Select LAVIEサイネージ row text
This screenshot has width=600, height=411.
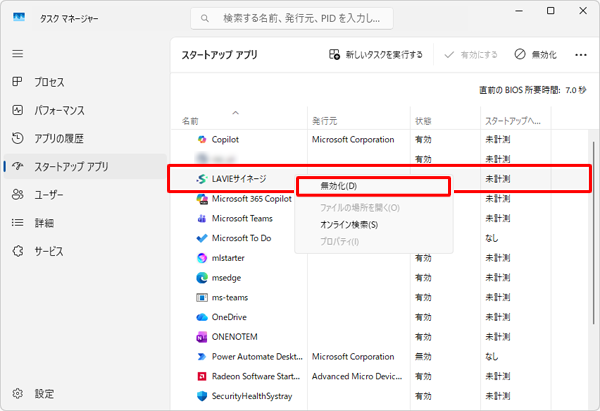pyautogui.click(x=239, y=179)
